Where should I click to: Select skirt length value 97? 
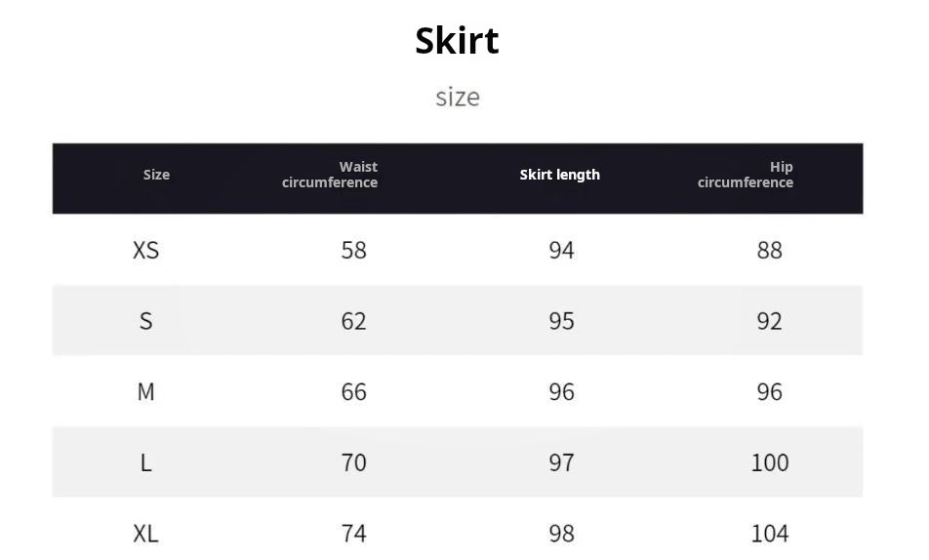pos(561,462)
